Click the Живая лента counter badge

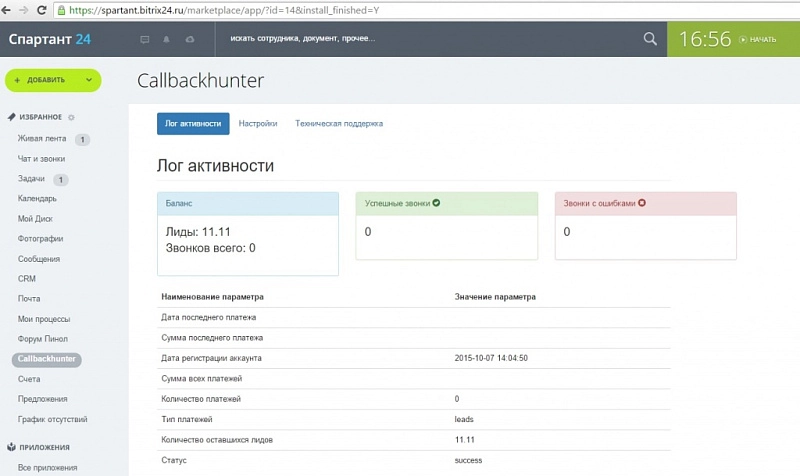point(82,140)
